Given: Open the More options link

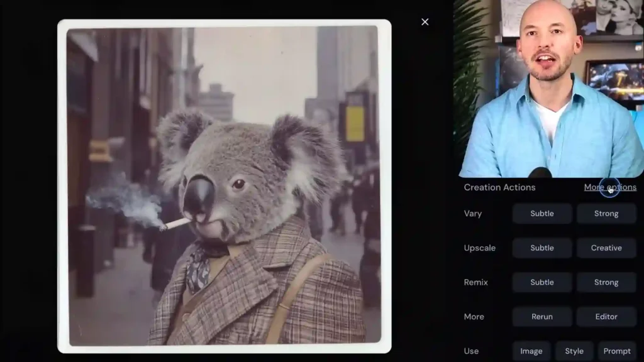Looking at the screenshot, I should click(x=609, y=187).
